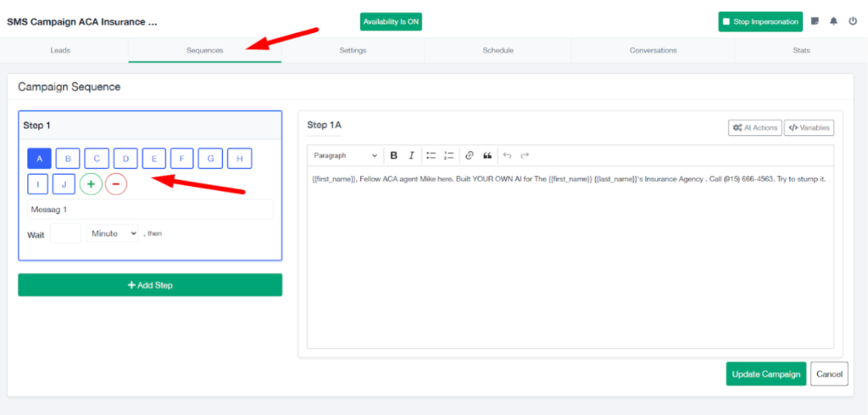Click the Update Campaign button

point(765,374)
